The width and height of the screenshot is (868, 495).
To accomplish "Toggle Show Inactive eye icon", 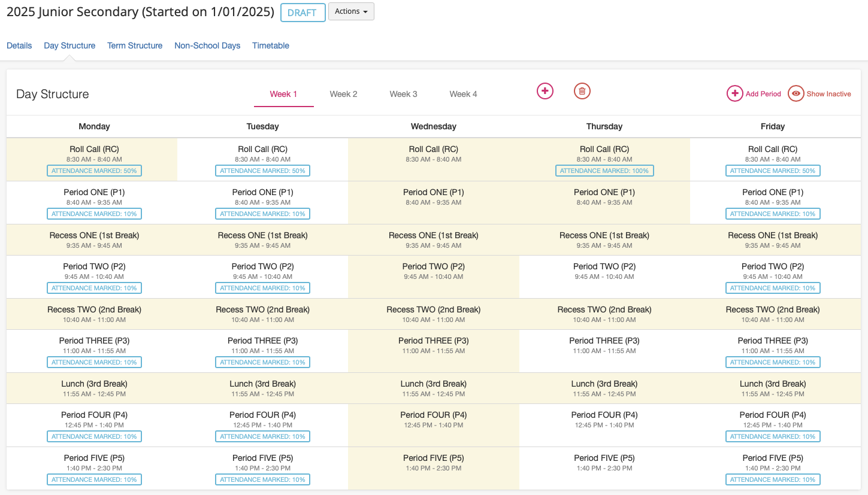I will coord(796,94).
